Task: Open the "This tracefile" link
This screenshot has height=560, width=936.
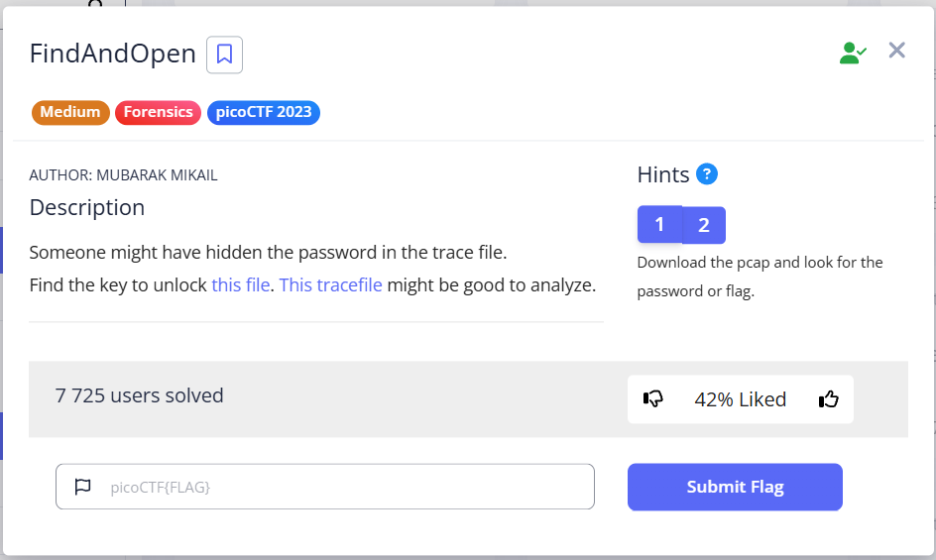Action: (330, 285)
